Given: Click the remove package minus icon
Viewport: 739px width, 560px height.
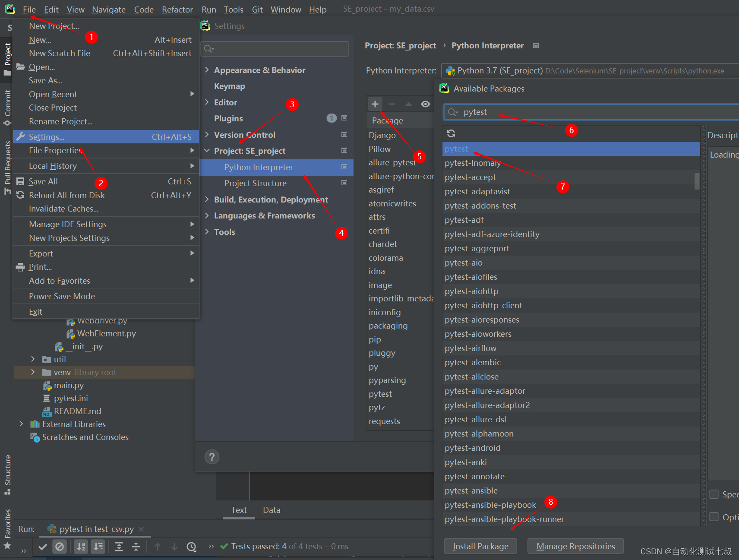Looking at the screenshot, I should coord(392,104).
